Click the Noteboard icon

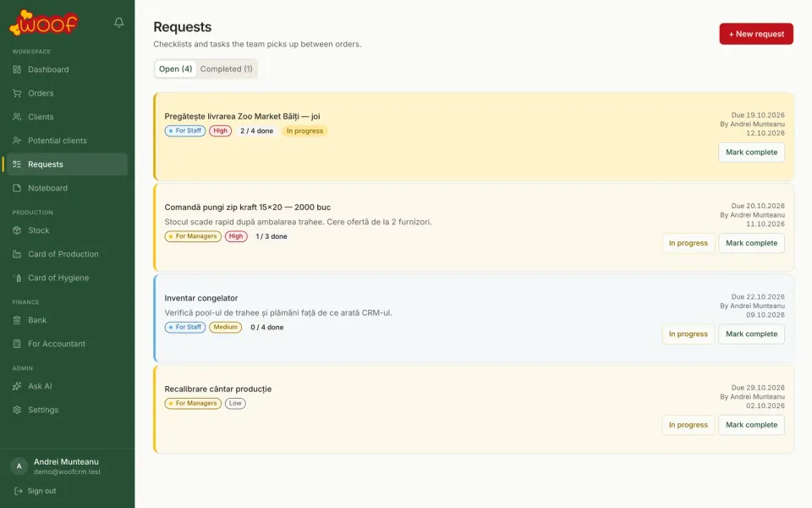point(17,188)
